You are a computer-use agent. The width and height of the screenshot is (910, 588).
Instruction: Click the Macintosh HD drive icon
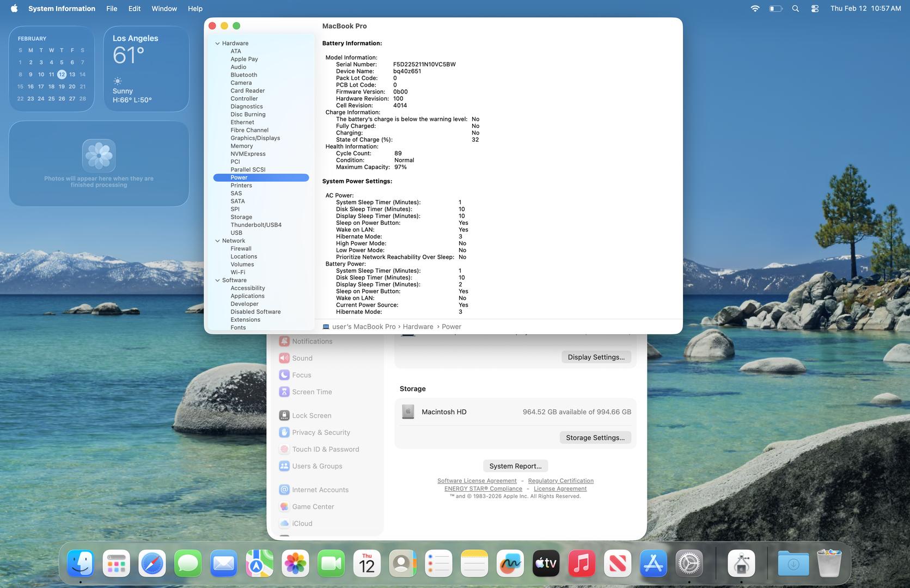tap(408, 412)
